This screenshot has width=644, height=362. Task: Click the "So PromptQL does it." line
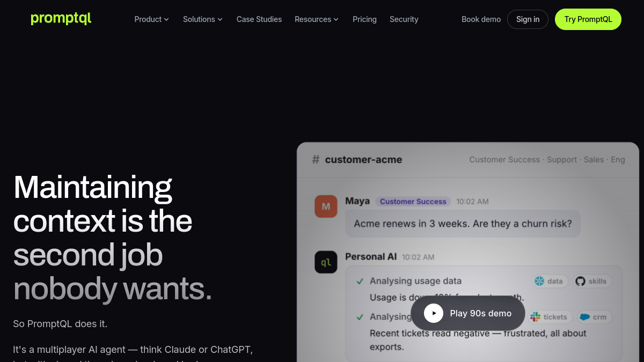coord(60,324)
